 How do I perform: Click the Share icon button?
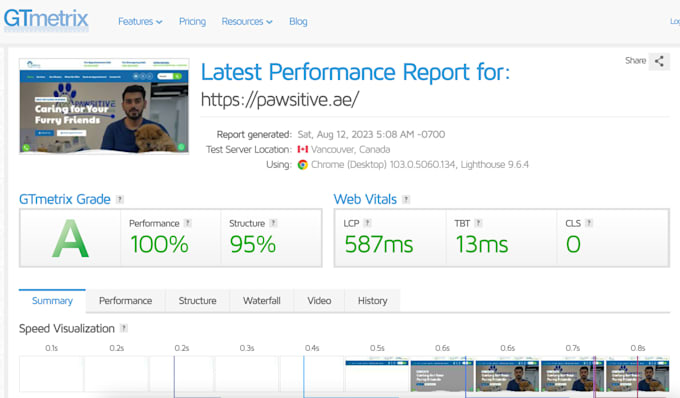pos(659,61)
